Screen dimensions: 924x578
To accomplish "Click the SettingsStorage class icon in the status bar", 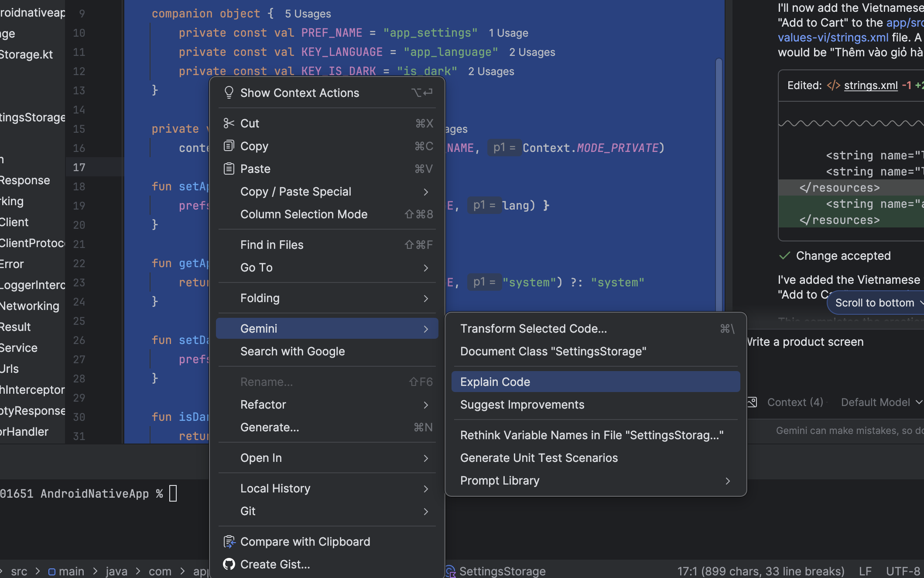I will [x=451, y=571].
